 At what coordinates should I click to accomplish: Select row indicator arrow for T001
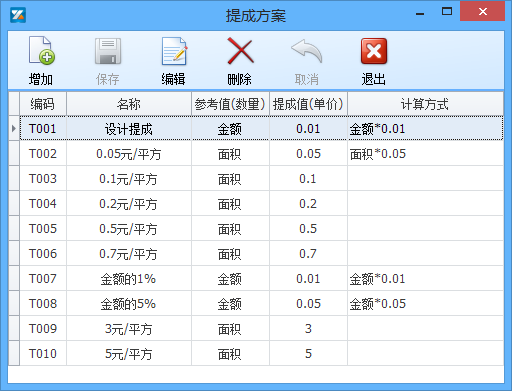coord(14,128)
